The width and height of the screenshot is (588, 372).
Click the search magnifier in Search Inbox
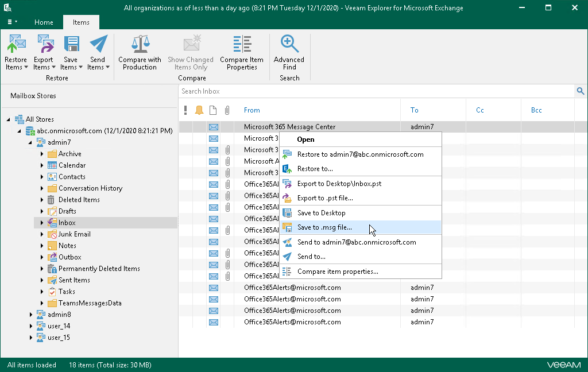[x=580, y=91]
